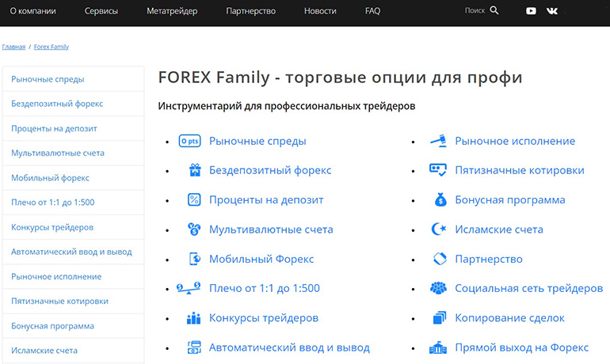
Task: Click the money bag icon beside Бонусная программа
Action: click(x=440, y=199)
